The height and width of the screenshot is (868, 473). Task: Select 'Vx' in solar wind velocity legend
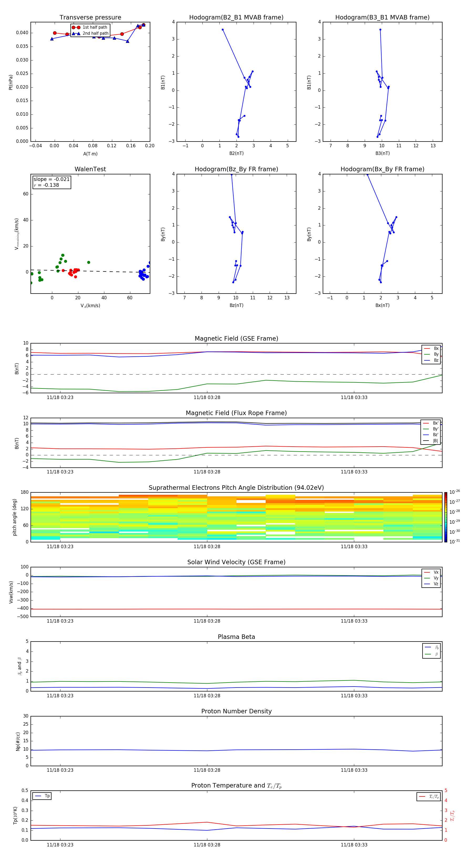click(431, 572)
